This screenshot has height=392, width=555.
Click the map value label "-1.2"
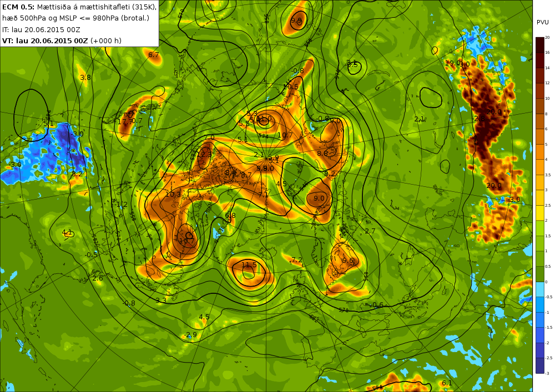pyautogui.click(x=121, y=205)
